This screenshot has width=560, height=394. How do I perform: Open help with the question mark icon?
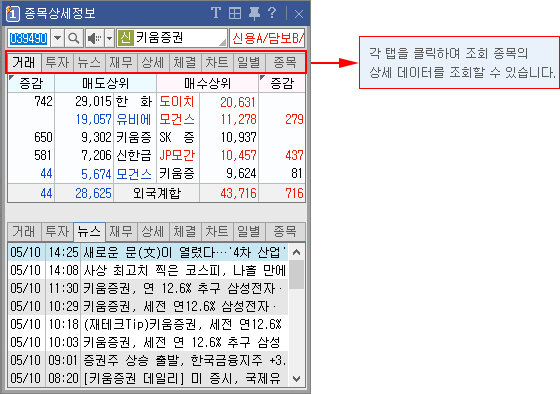[272, 13]
